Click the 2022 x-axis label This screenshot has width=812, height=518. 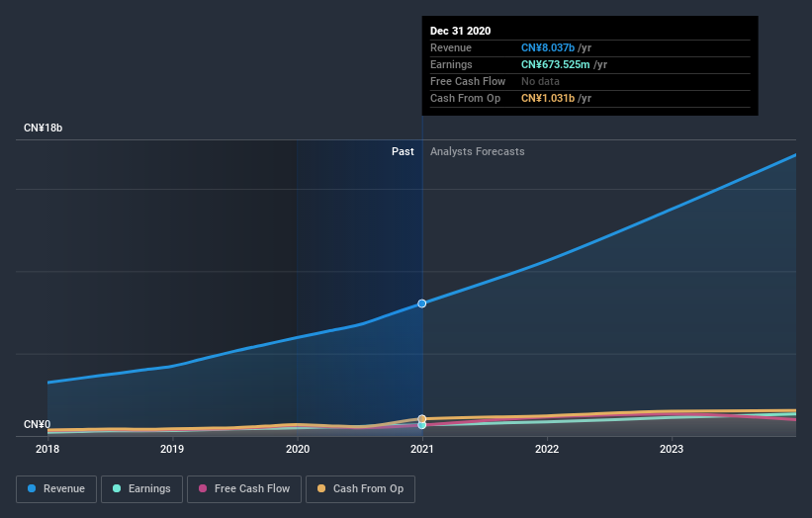[547, 449]
